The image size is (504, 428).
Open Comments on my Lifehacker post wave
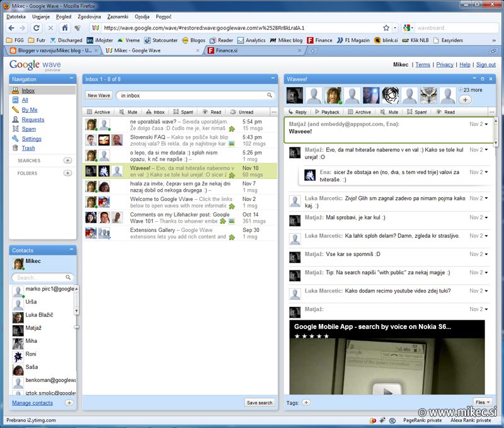pyautogui.click(x=180, y=217)
